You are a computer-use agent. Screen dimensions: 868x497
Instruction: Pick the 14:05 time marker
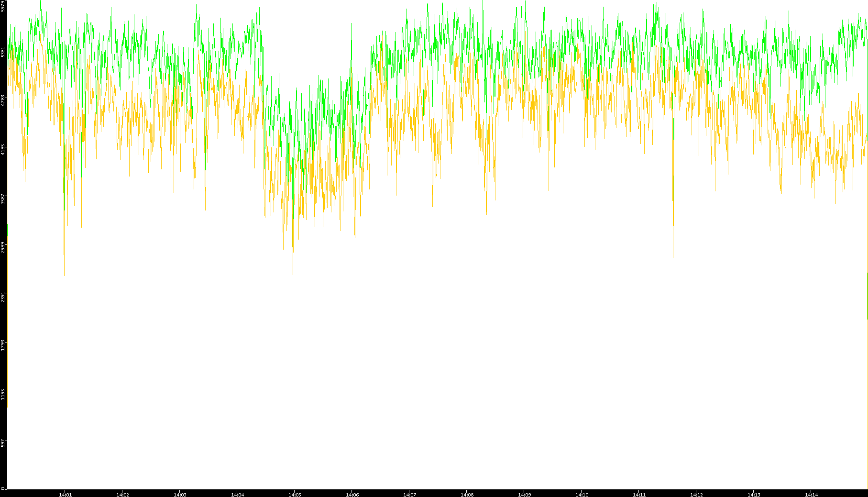tap(295, 495)
